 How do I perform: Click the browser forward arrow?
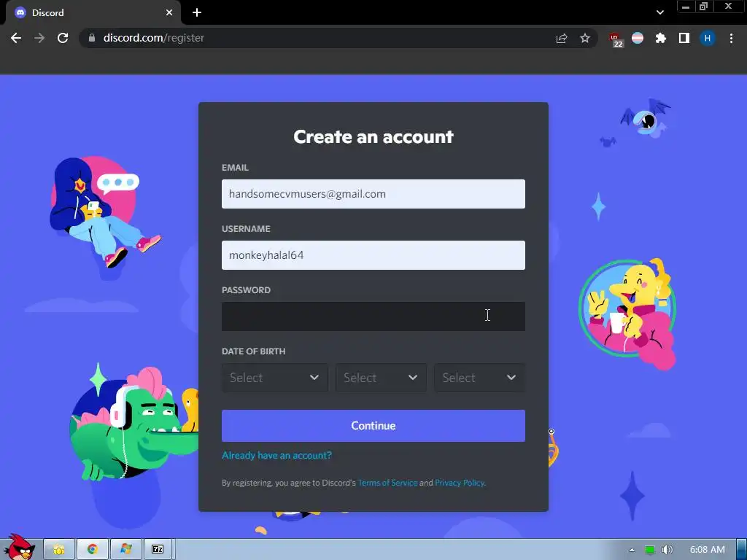[x=39, y=38]
